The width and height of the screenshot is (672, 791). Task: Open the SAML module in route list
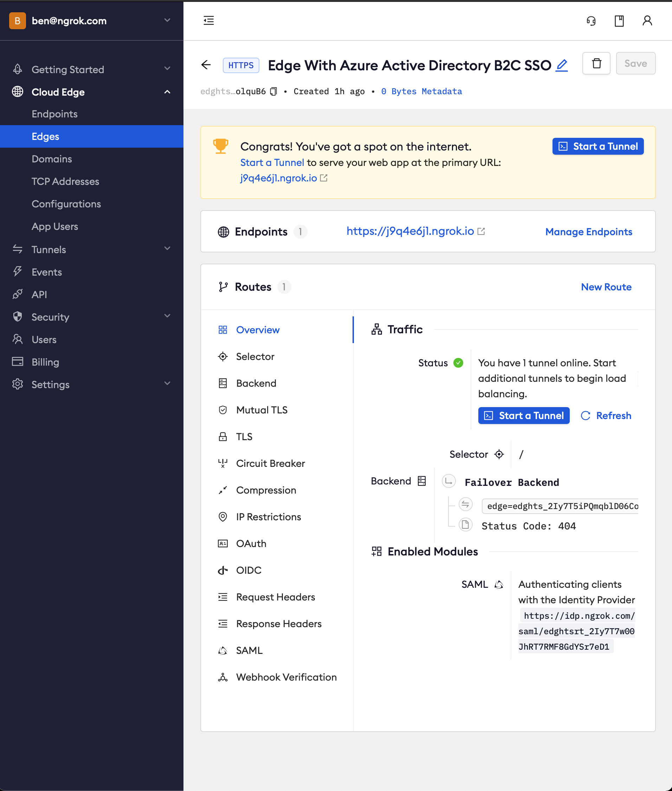(x=277, y=650)
